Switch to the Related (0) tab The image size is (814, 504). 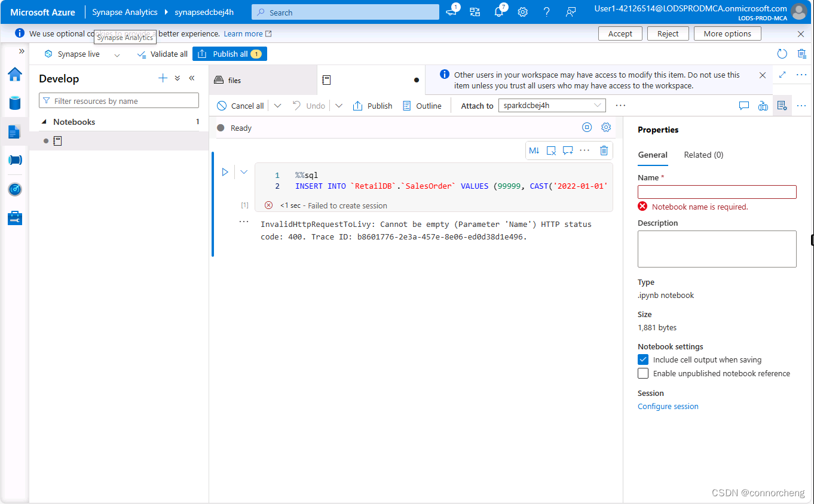point(703,155)
